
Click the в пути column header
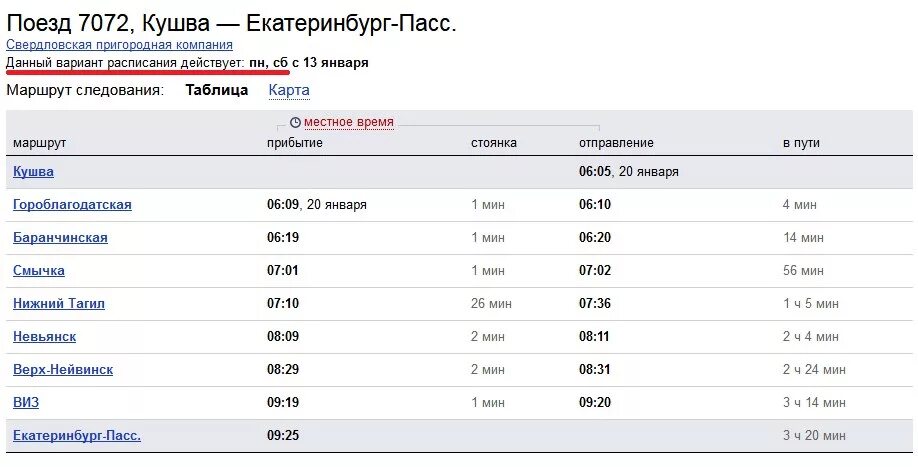(x=801, y=143)
